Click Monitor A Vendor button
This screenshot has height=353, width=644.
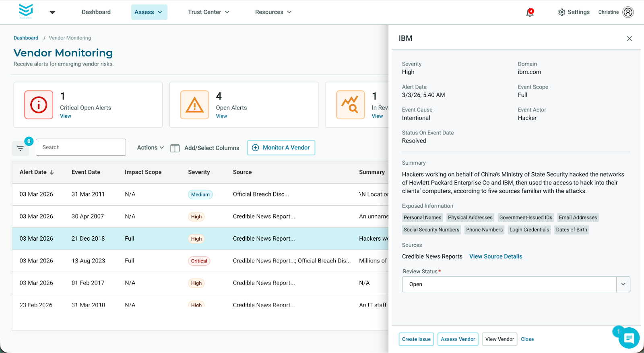pos(281,148)
